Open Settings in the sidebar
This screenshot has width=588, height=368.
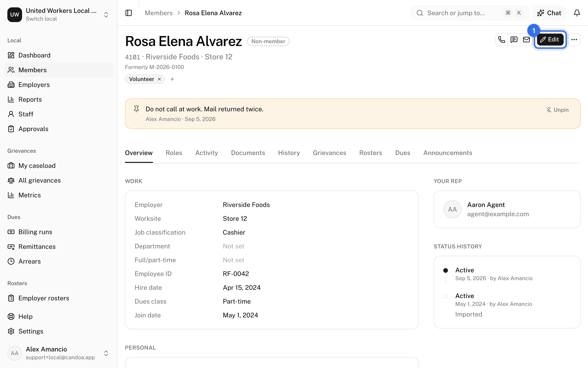[59, 331]
